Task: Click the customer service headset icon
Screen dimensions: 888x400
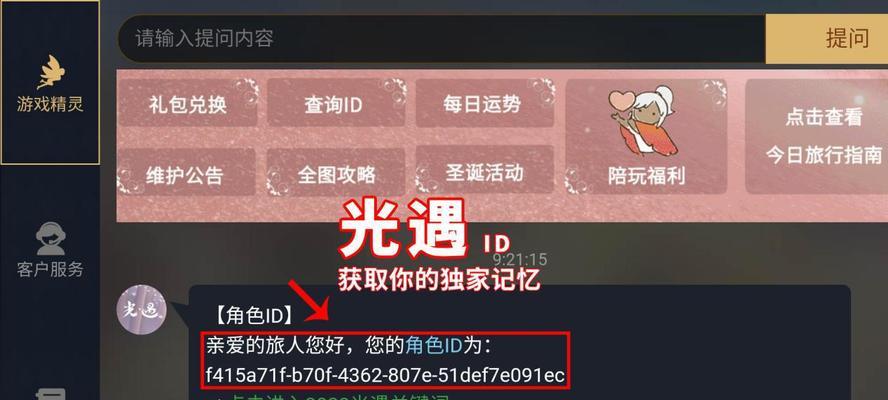Action: point(50,239)
